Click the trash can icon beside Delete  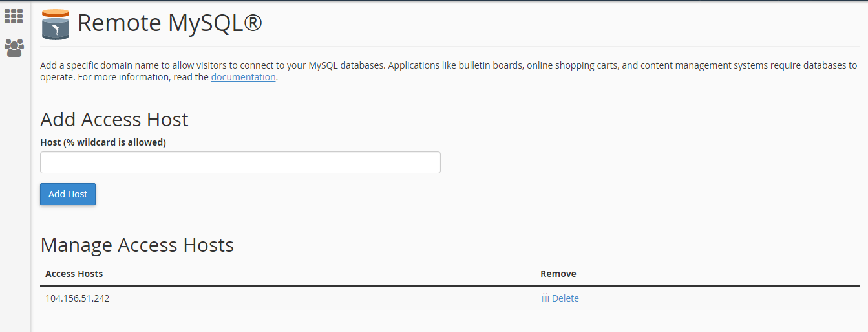[x=545, y=298]
